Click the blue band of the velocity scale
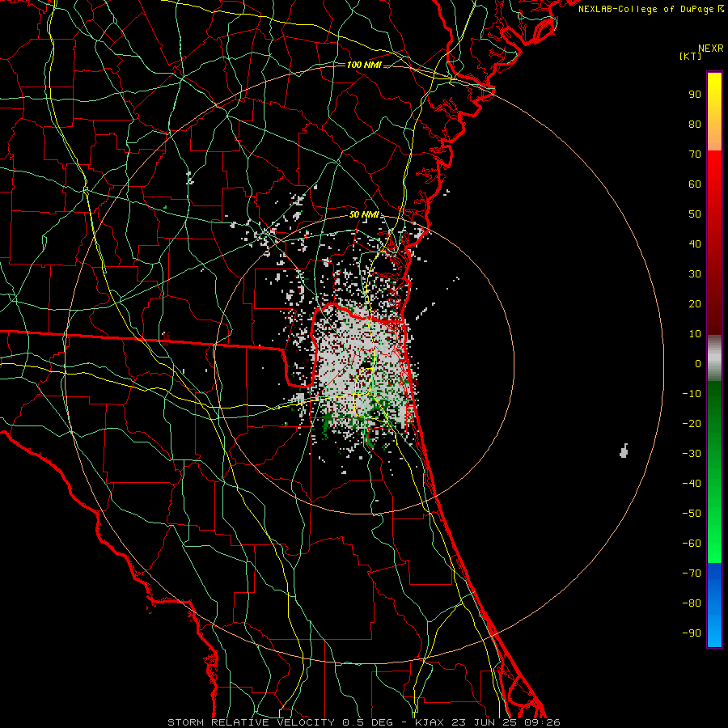 tap(714, 604)
